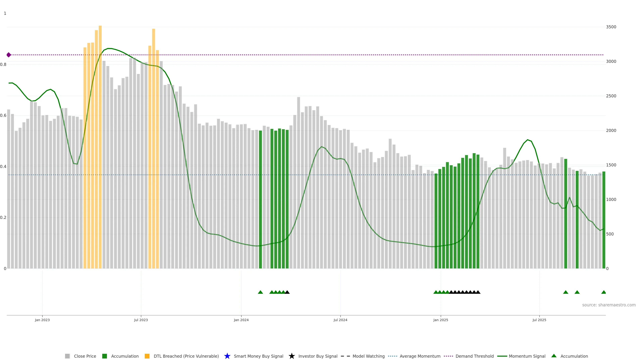Screen dimensions: 644x362
Task: Click the Jul 2023 axis label
Action: pyautogui.click(x=141, y=320)
